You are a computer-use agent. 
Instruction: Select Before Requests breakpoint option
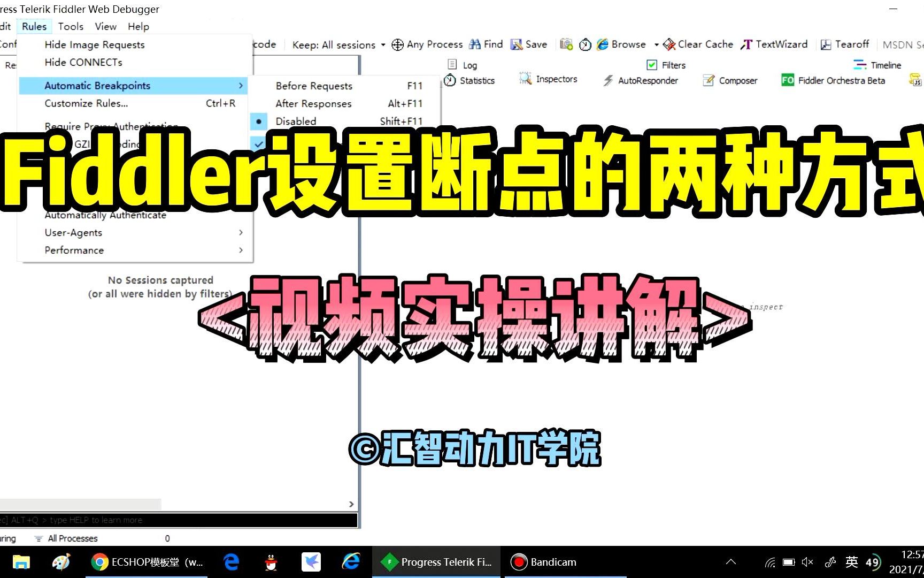click(x=345, y=86)
